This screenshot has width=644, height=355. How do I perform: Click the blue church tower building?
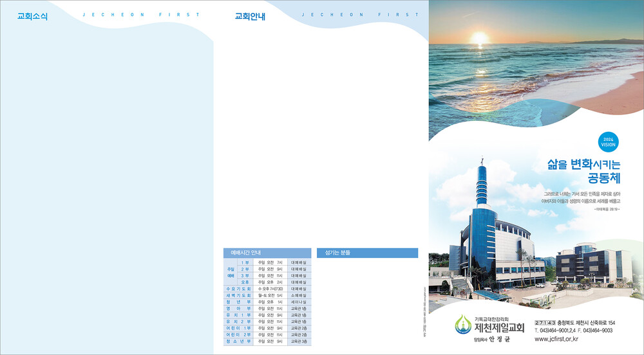click(483, 225)
